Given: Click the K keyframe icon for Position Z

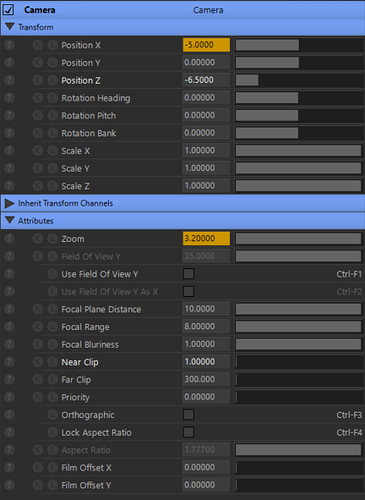Looking at the screenshot, I should click(x=38, y=80).
